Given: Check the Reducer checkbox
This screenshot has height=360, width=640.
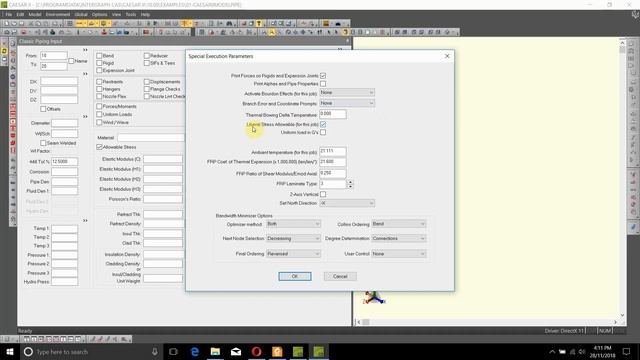Looking at the screenshot, I should (x=147, y=56).
